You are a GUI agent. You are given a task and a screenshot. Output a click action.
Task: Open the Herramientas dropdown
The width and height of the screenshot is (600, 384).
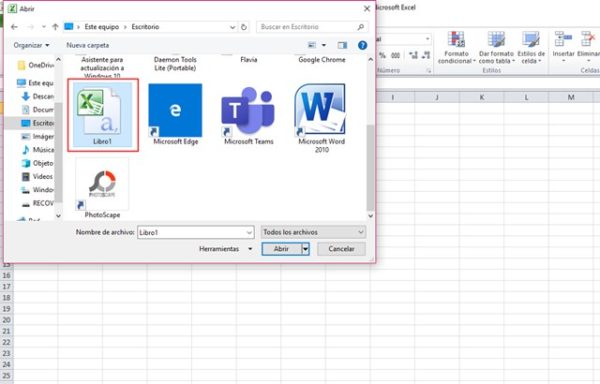[225, 249]
